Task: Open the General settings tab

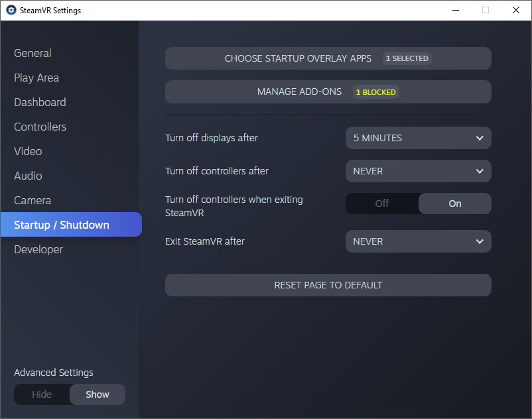Action: tap(33, 53)
